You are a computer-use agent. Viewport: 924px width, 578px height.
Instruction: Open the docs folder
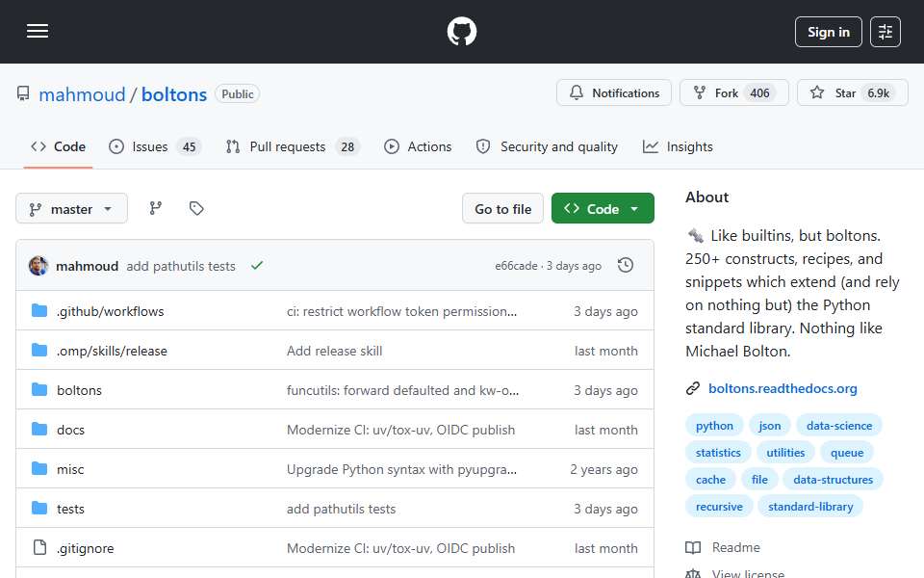click(70, 430)
